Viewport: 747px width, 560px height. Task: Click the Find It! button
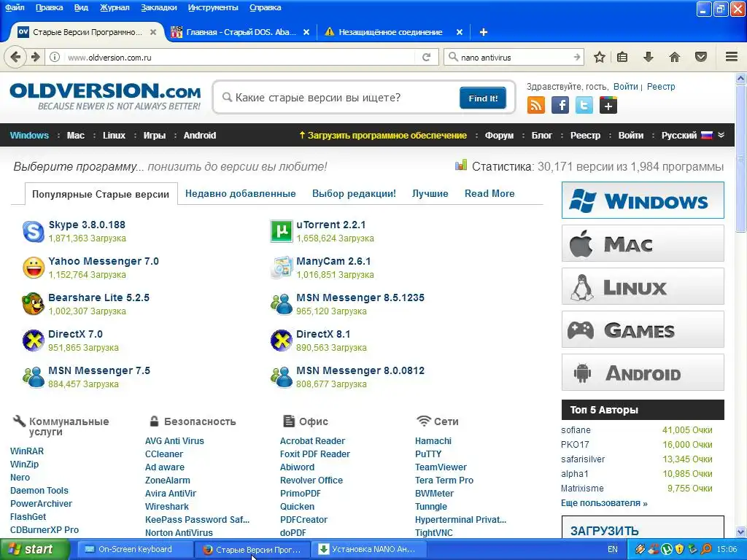(x=483, y=98)
